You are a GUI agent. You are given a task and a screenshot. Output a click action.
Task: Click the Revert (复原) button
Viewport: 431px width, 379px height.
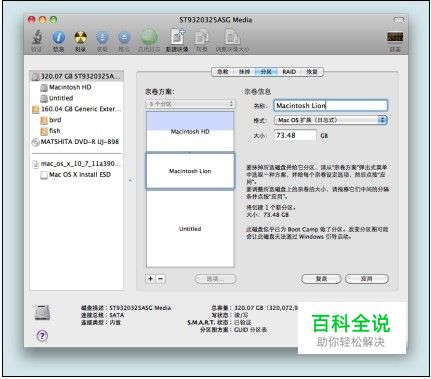click(x=321, y=279)
